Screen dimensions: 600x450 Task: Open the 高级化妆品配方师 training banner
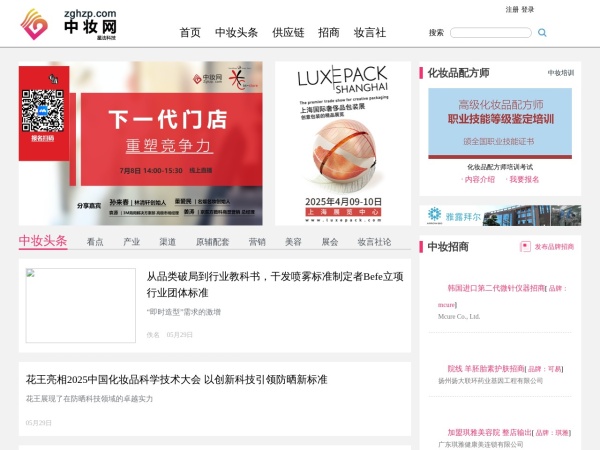[x=500, y=123]
